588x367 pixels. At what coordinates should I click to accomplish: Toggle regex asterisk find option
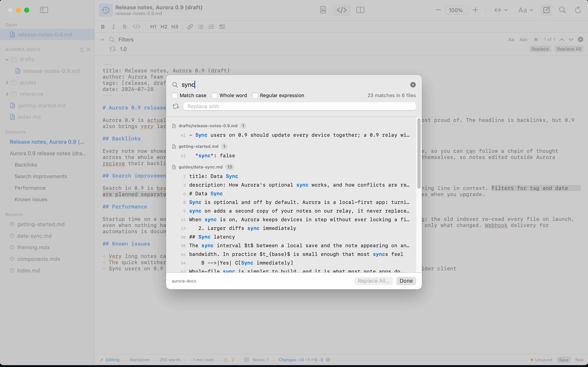point(536,39)
